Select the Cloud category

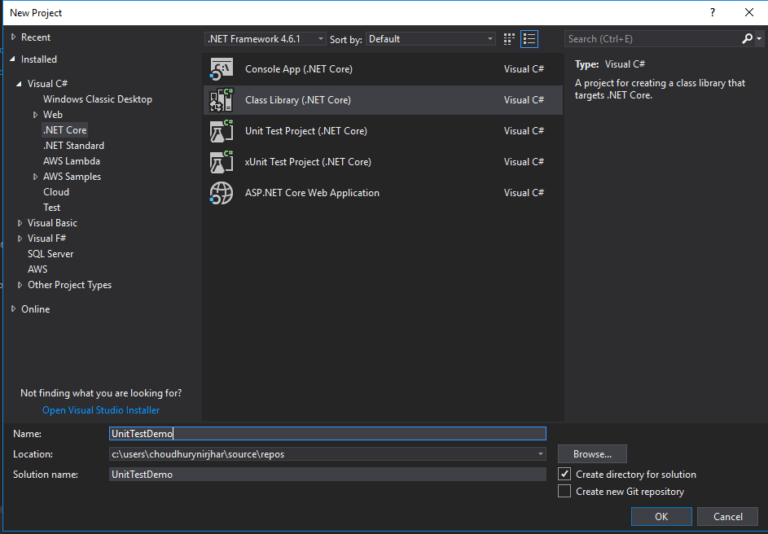[56, 192]
